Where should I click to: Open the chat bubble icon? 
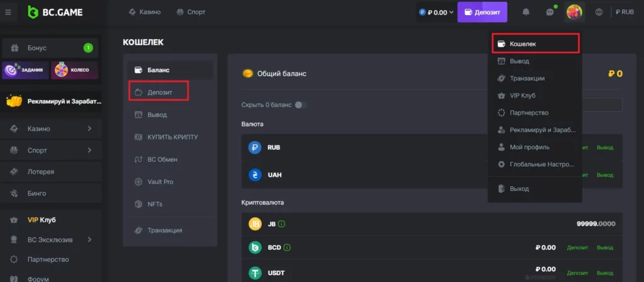click(x=550, y=13)
